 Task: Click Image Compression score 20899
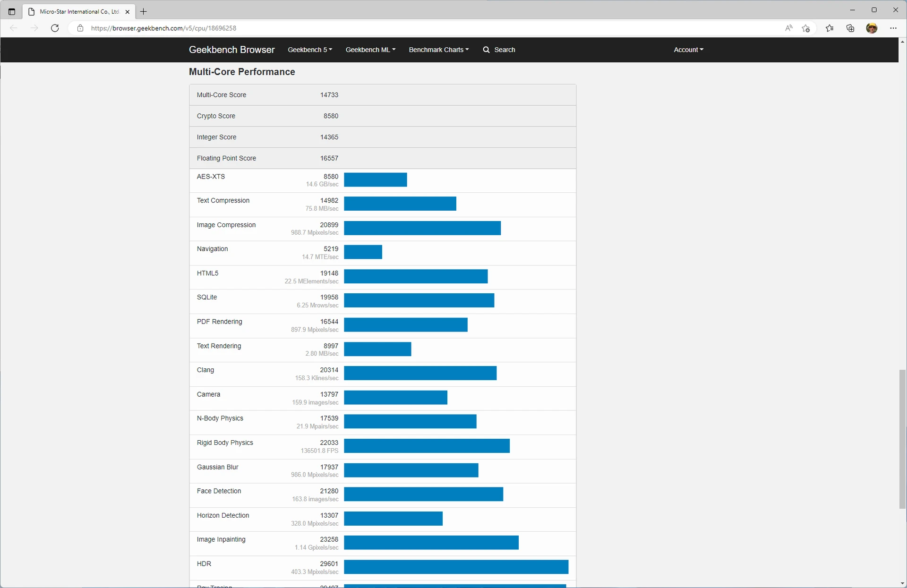tap(329, 225)
